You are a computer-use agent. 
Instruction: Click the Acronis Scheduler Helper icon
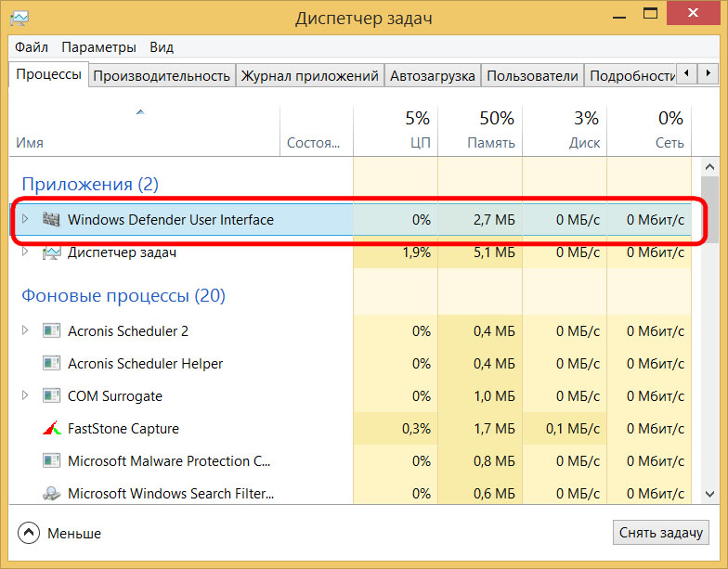[x=51, y=364]
